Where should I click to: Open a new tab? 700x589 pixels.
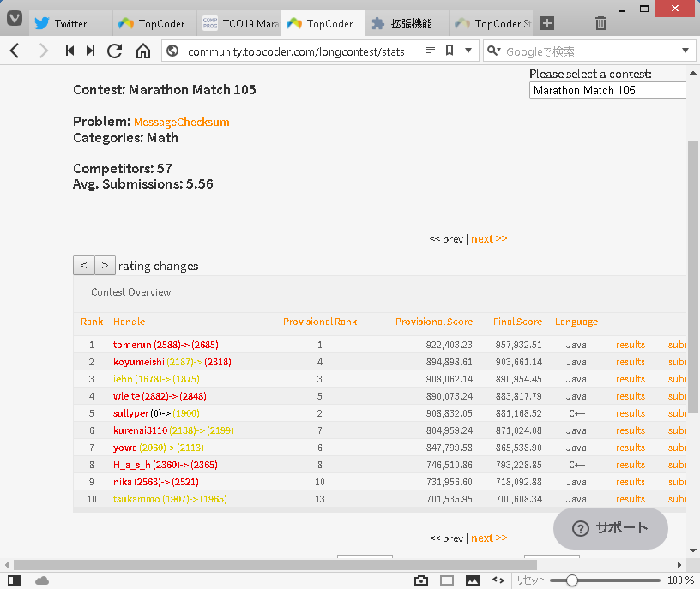pos(547,23)
